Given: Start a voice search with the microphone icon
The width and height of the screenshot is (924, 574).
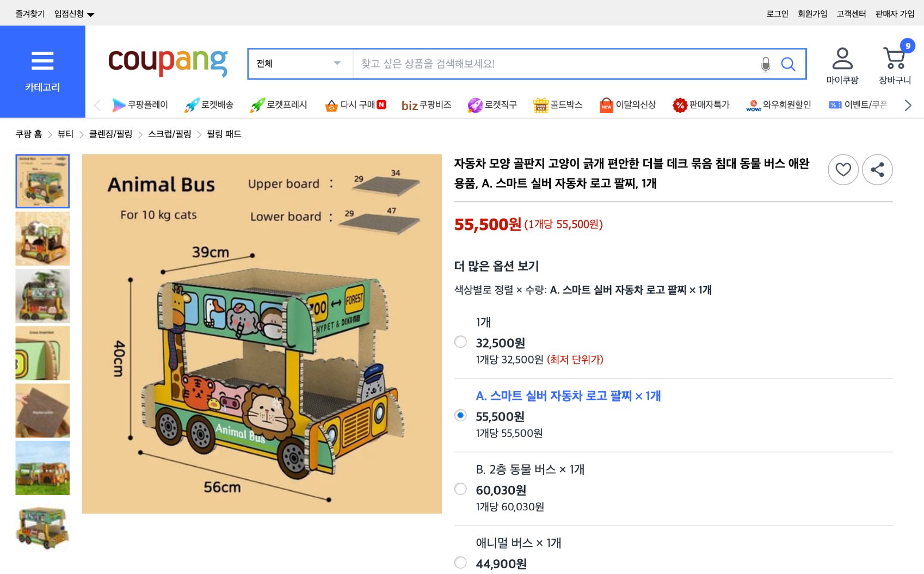Looking at the screenshot, I should click(766, 64).
